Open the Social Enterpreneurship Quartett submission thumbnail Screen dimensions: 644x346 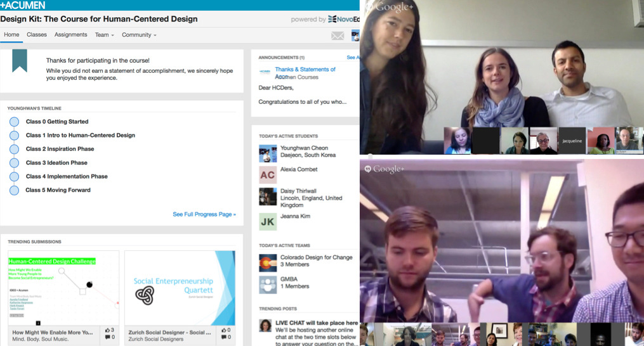[x=180, y=288]
